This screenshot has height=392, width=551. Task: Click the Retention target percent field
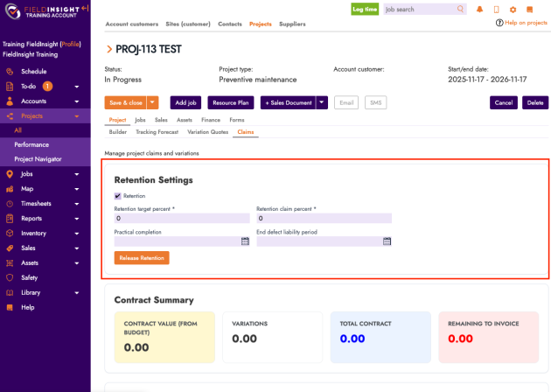point(181,219)
